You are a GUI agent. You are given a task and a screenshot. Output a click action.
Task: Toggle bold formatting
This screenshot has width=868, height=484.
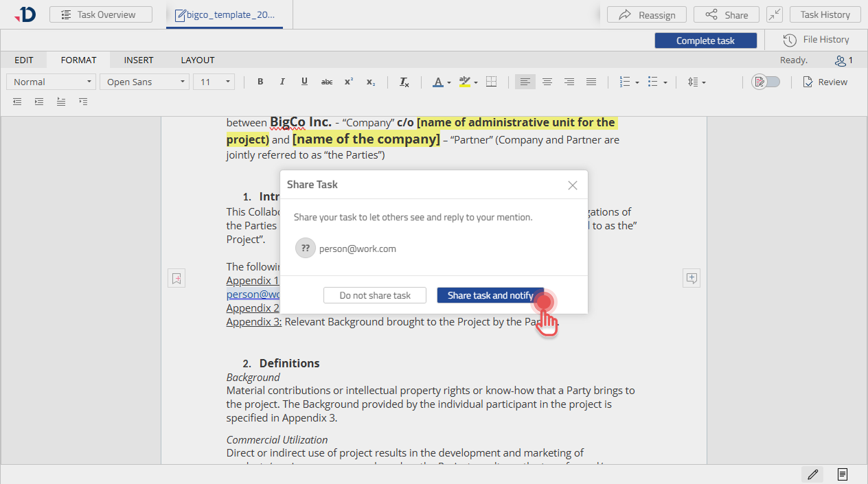(260, 82)
